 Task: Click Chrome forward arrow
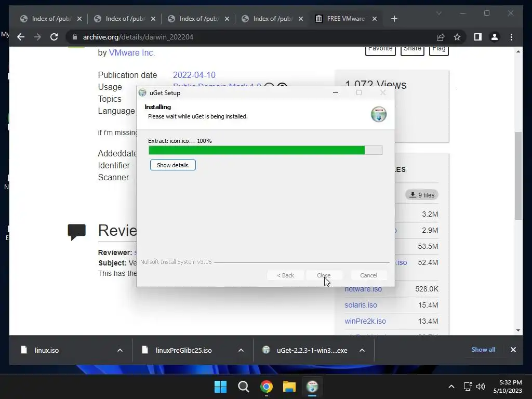click(37, 37)
